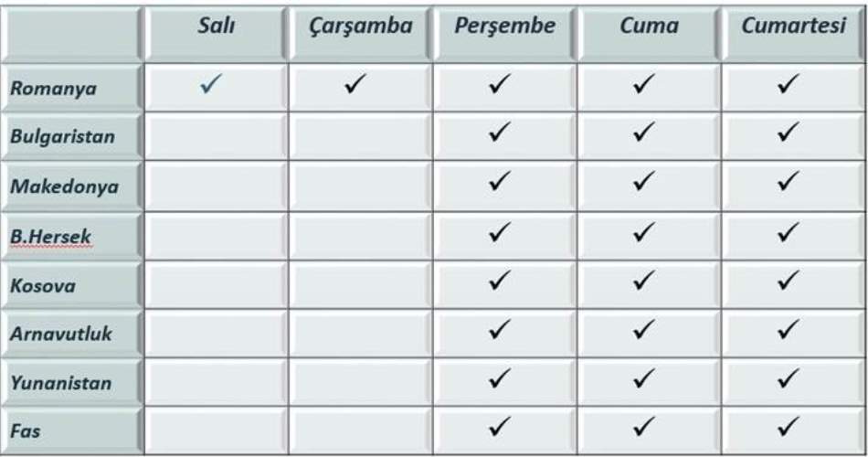This screenshot has height=457, width=868.
Task: Click the Perşembe column header
Action: (504, 27)
